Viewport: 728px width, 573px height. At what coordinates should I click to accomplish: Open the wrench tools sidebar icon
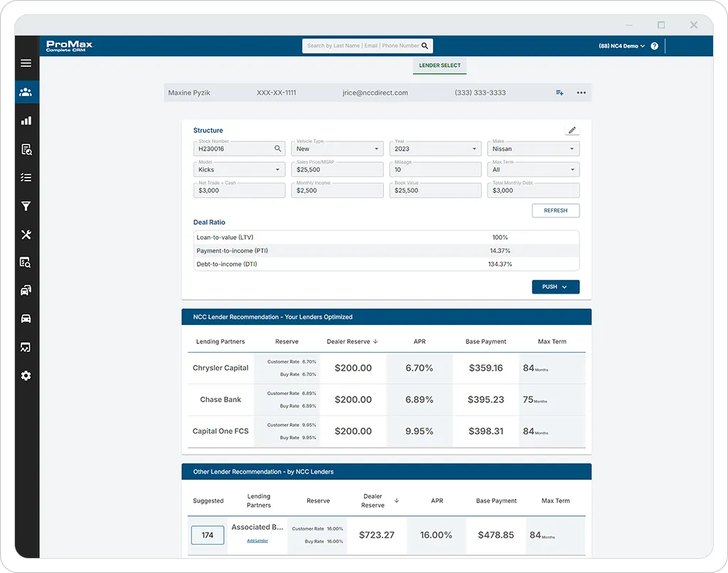tap(26, 235)
